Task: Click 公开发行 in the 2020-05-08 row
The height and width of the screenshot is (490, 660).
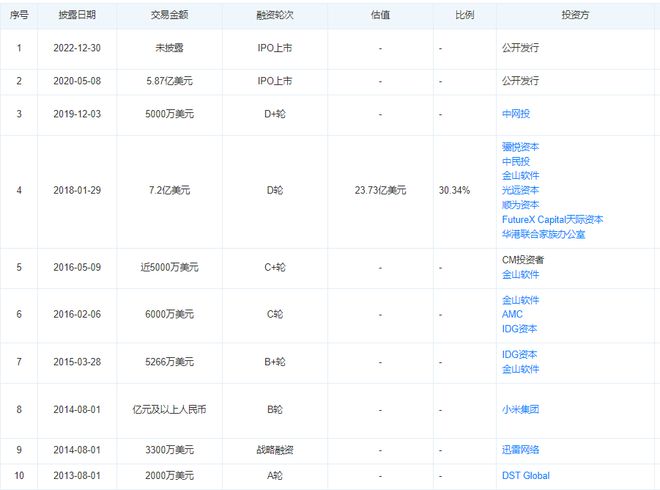Action: 520,80
